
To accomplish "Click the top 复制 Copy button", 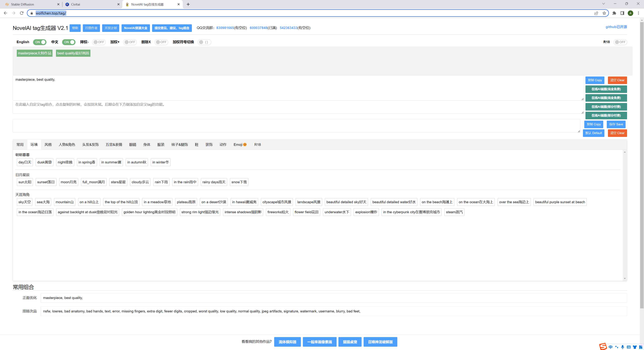I will click(595, 80).
